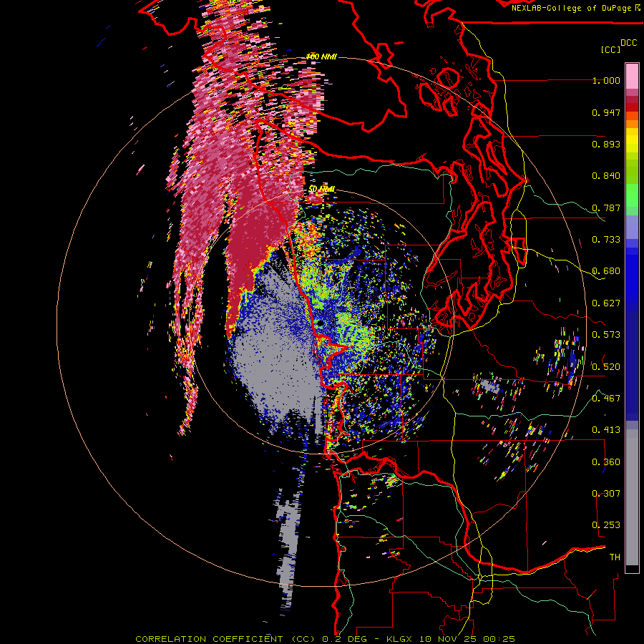Click the 0.360 scale value
This screenshot has height=644, width=644.
point(606,462)
